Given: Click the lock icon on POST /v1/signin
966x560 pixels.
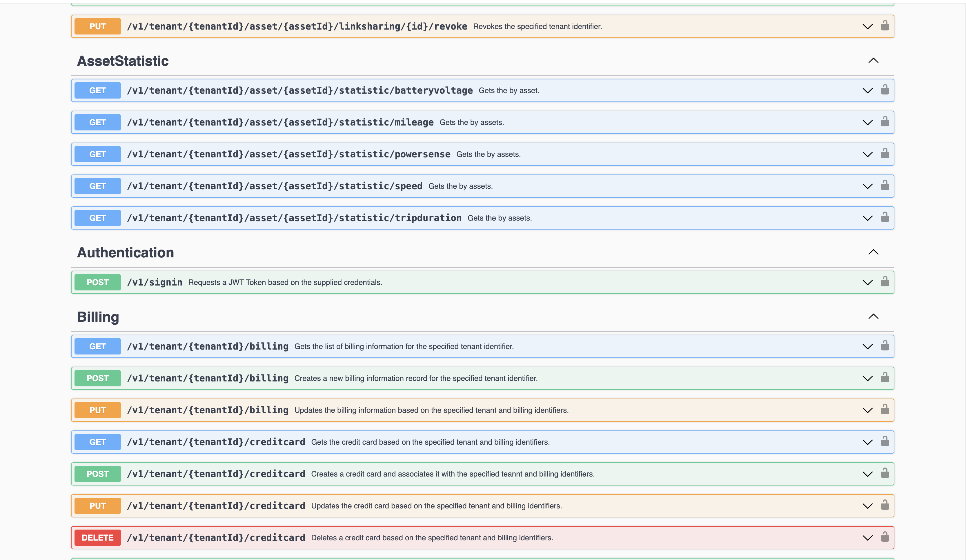Looking at the screenshot, I should coord(885,282).
